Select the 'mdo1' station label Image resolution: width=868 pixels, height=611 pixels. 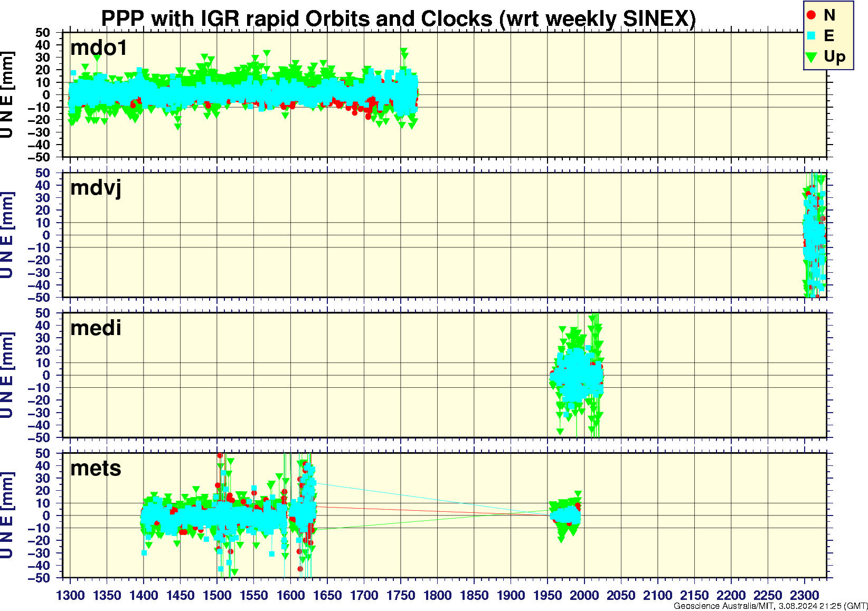(99, 48)
